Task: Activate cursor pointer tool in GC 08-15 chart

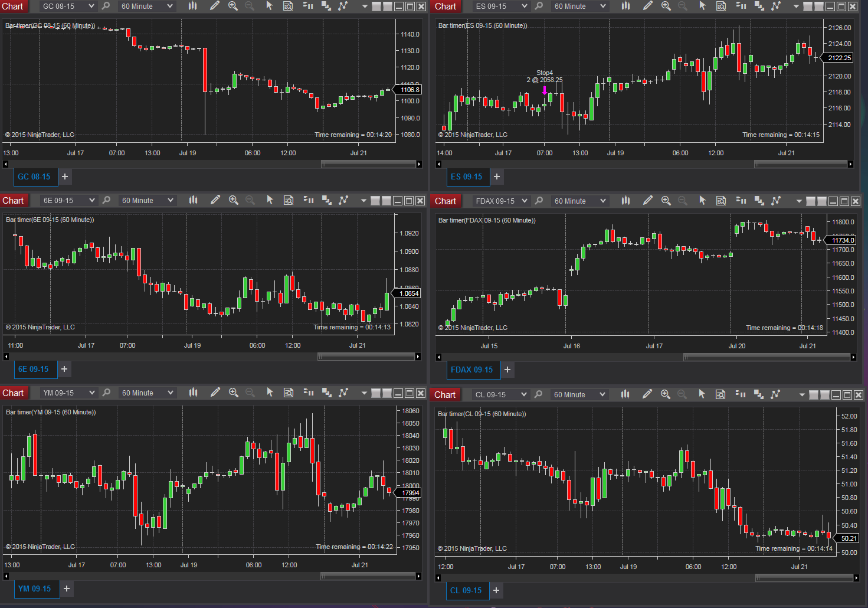Action: coord(270,6)
